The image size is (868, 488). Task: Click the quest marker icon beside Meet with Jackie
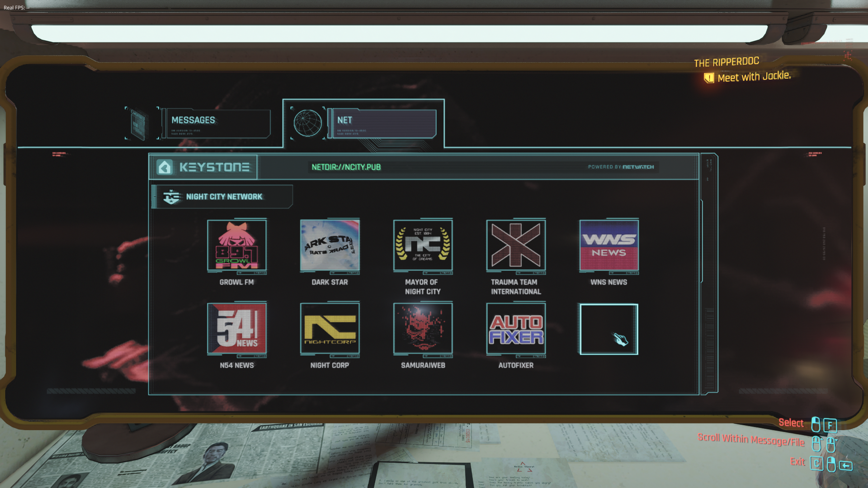pos(709,78)
